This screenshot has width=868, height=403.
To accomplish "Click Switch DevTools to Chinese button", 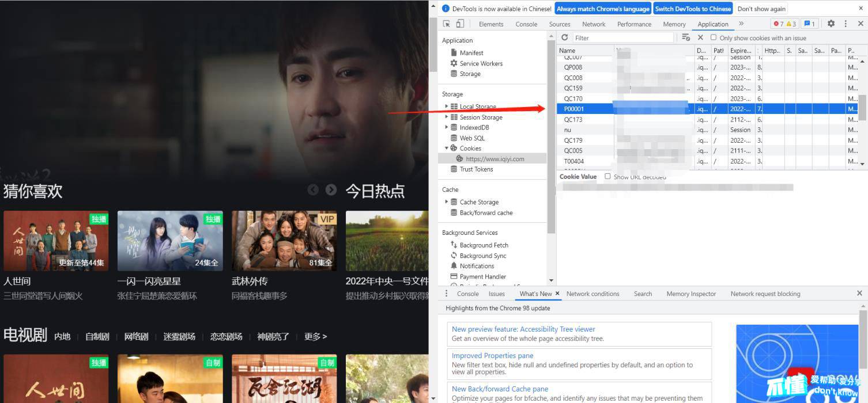I will [x=693, y=9].
